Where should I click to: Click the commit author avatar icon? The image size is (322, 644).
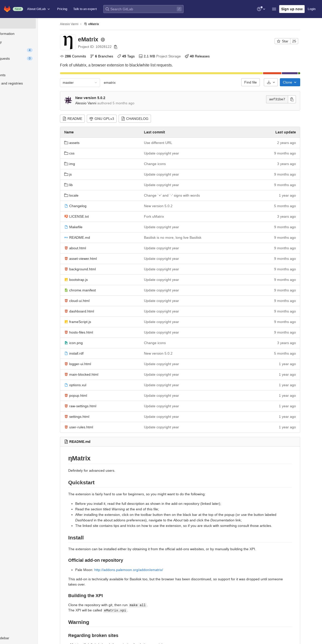tap(68, 100)
